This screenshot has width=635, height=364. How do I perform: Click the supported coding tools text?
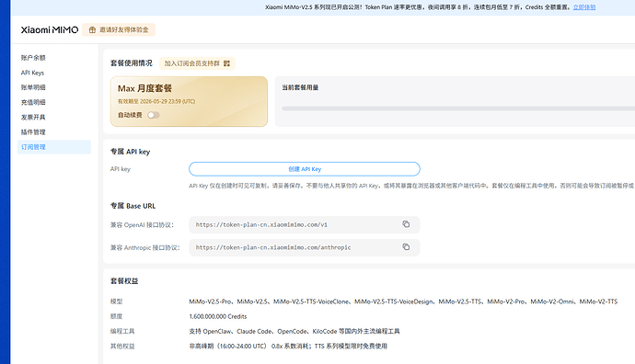tap(294, 331)
